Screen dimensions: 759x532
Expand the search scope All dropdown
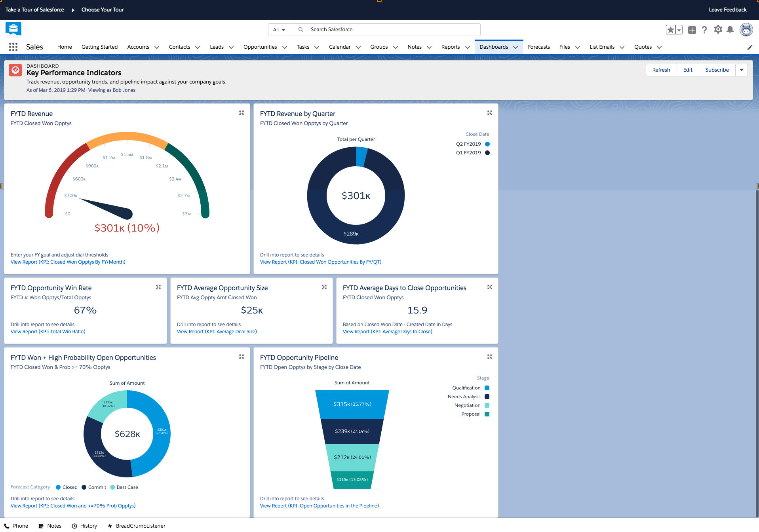[x=279, y=29]
